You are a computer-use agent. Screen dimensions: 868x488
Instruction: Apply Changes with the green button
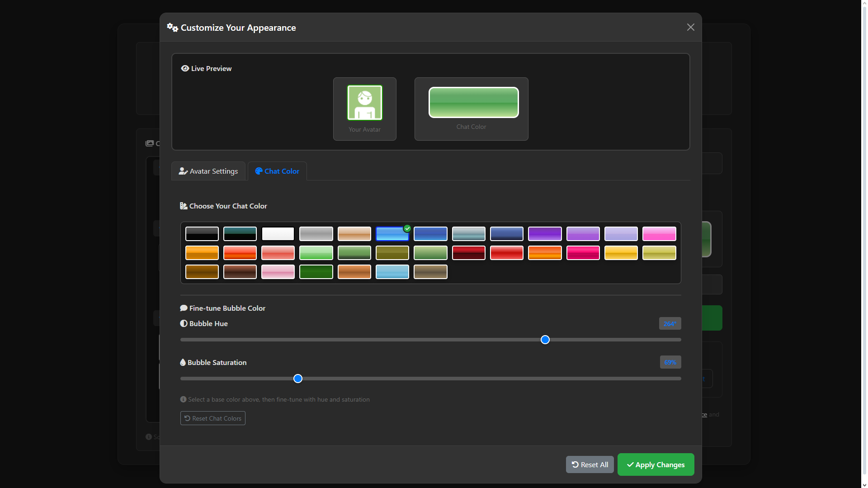pos(655,464)
